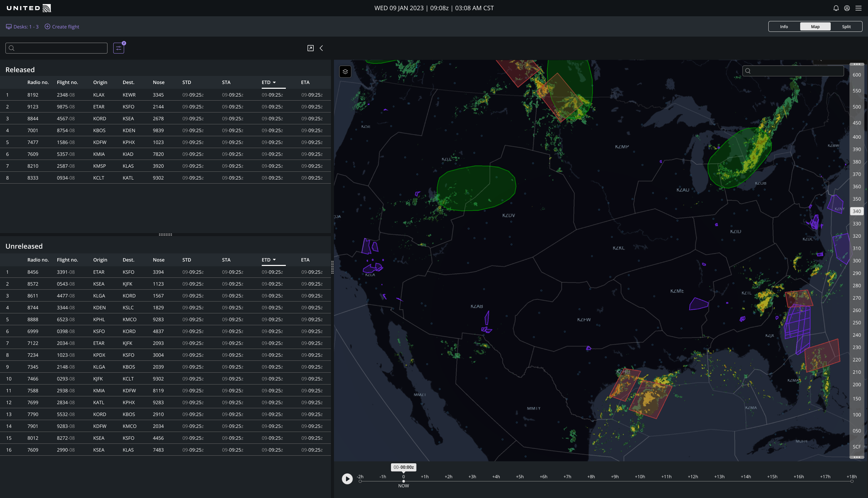The width and height of the screenshot is (868, 498).
Task: Switch to the Split view
Action: [846, 27]
